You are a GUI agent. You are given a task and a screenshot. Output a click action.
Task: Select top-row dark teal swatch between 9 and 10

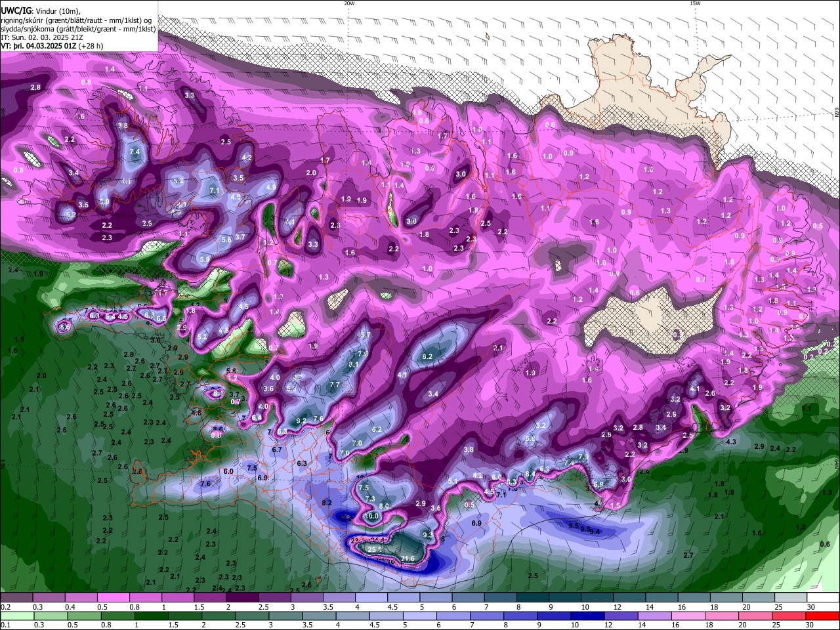coord(566,598)
